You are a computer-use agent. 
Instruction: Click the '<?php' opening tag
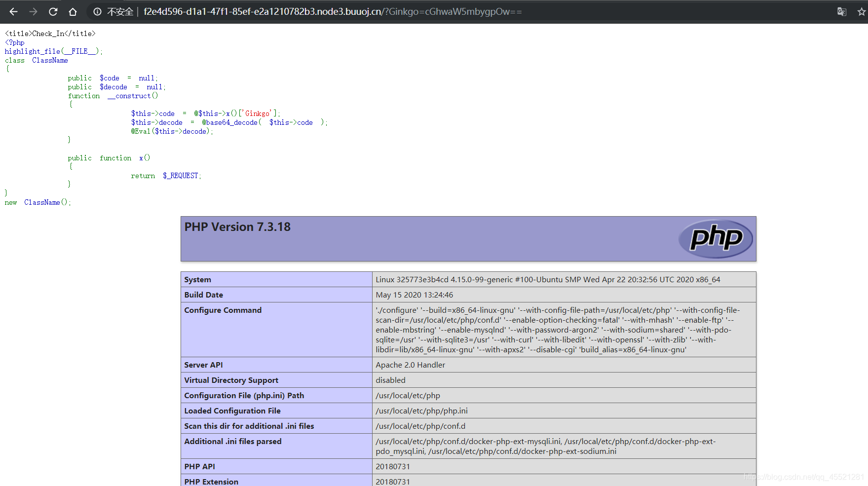click(x=15, y=42)
